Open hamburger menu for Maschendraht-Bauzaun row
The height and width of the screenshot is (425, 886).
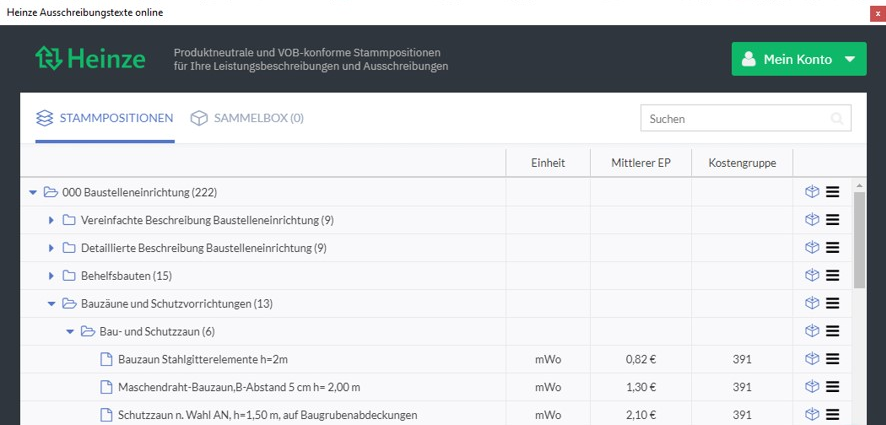pyautogui.click(x=832, y=387)
